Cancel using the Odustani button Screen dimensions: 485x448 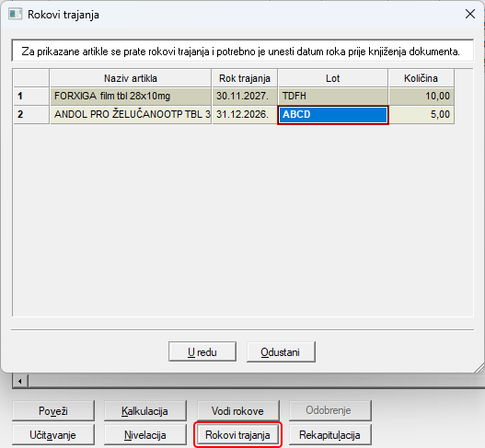281,351
